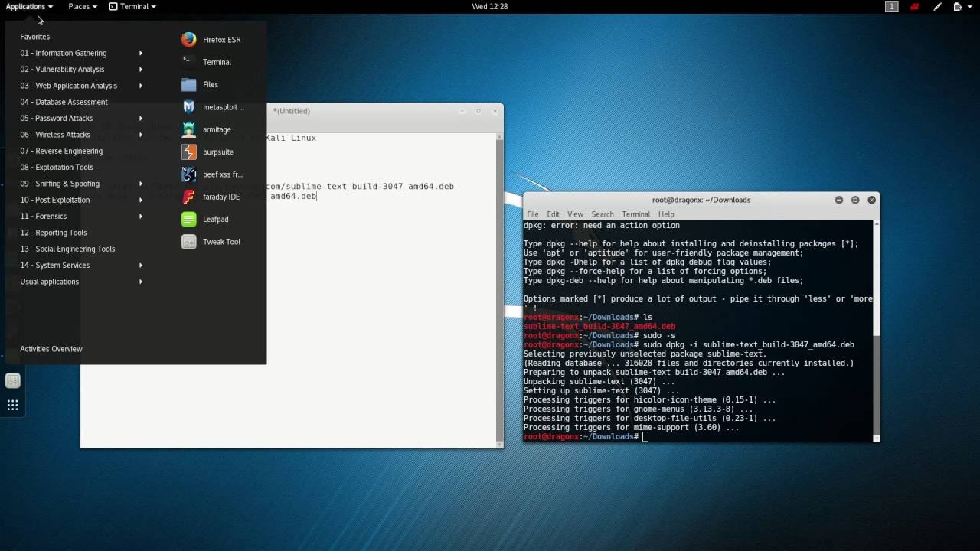
Task: Open the Places menu in top bar
Action: pos(82,6)
